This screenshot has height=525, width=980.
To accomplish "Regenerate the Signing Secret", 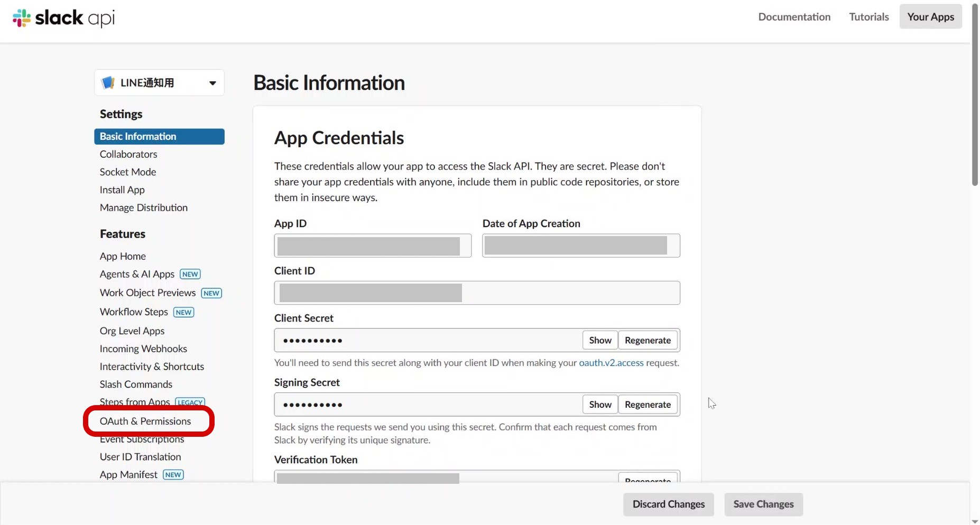I will [x=648, y=405].
